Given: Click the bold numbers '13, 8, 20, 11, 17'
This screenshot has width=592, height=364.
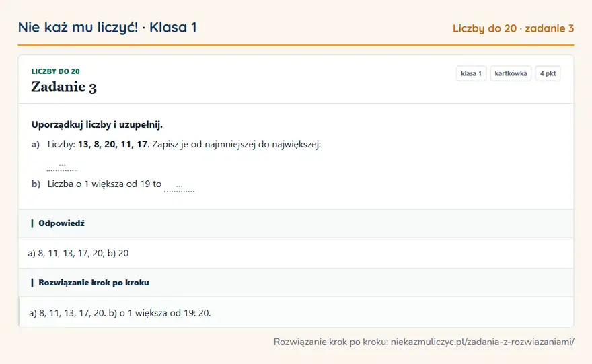Looking at the screenshot, I should [112, 144].
